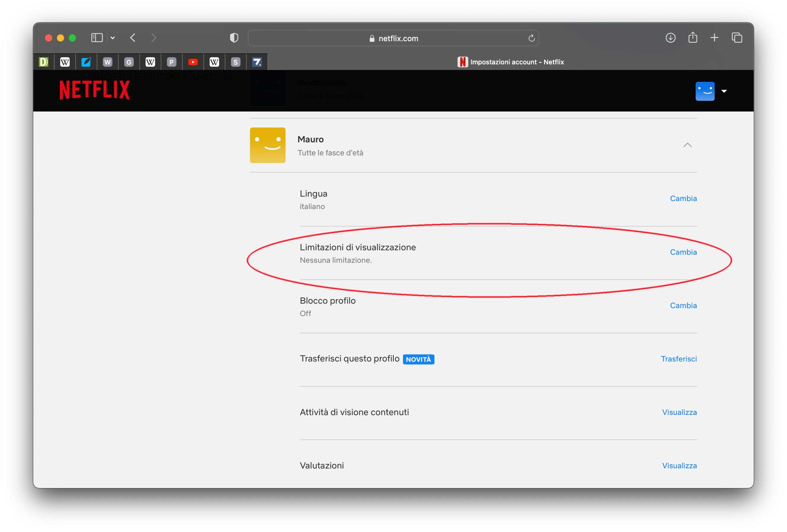Click Visualizza for Attività di visione contenuti
Screen dimensions: 787x532
[x=679, y=412]
